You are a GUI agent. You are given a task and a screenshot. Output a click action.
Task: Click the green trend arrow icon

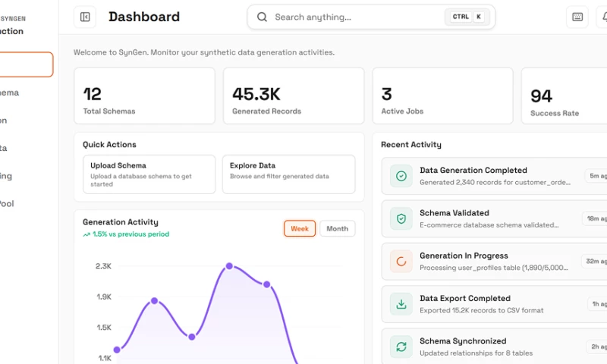click(86, 234)
